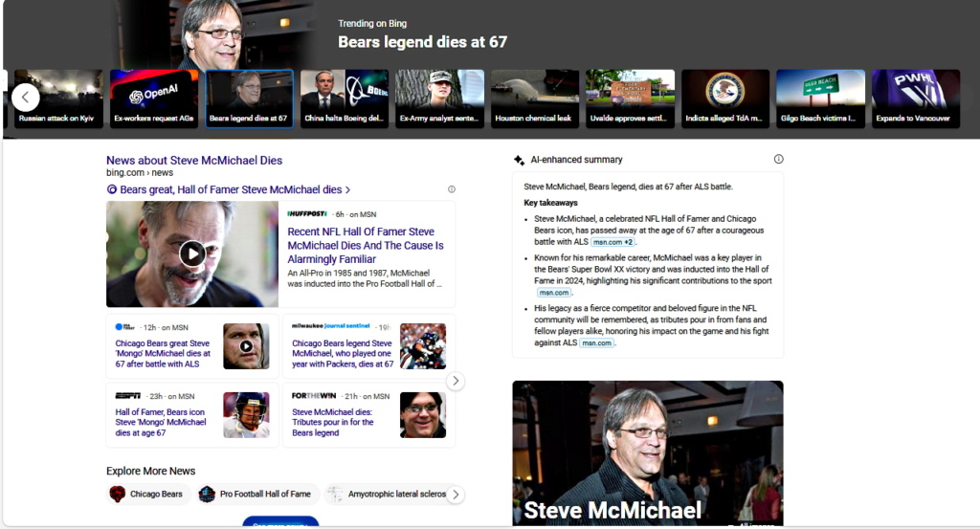
Task: Select the Bears legend dies at 67 card
Action: point(249,99)
